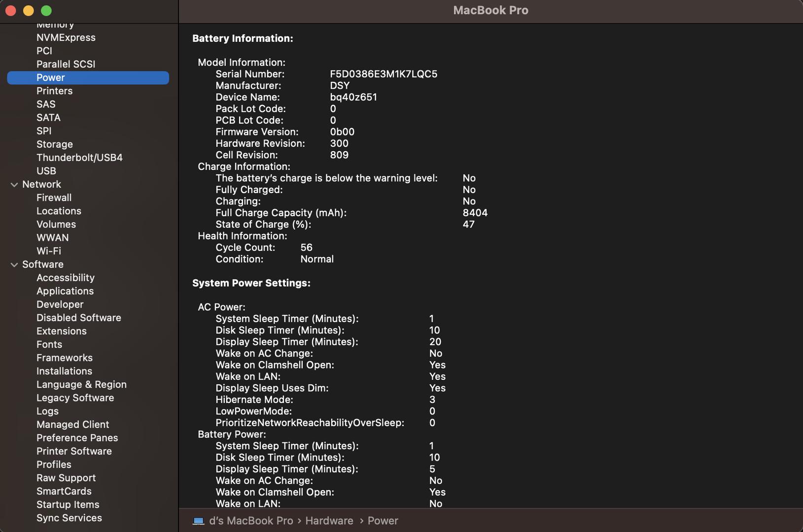Show Installations history

(x=64, y=371)
